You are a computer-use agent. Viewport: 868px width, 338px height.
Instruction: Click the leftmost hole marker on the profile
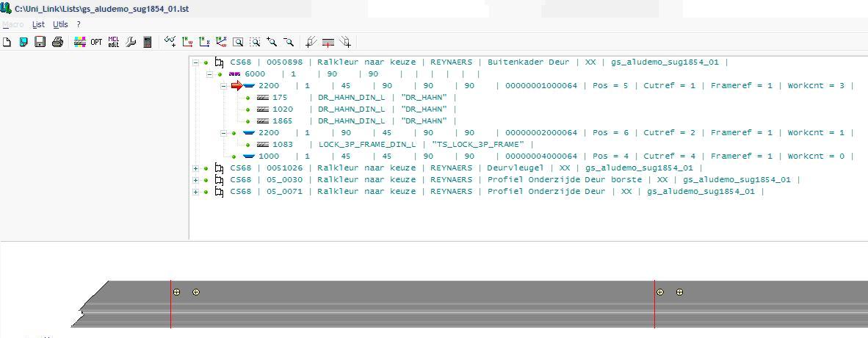pos(176,292)
